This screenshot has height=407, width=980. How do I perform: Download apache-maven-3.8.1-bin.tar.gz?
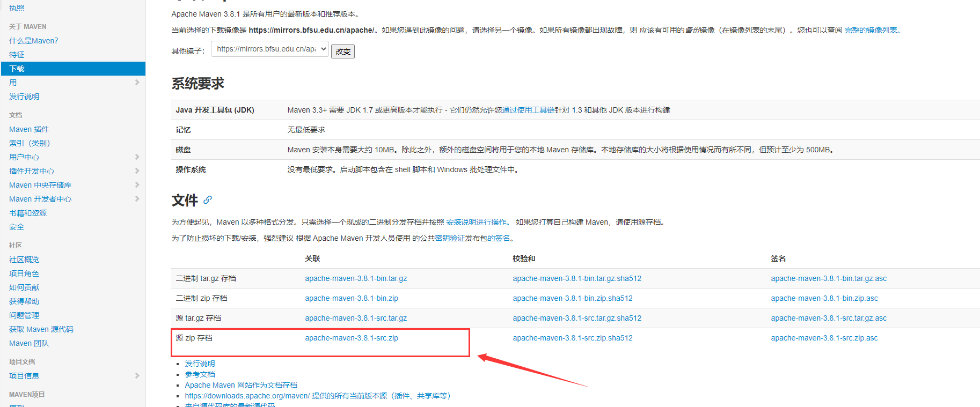(356, 278)
